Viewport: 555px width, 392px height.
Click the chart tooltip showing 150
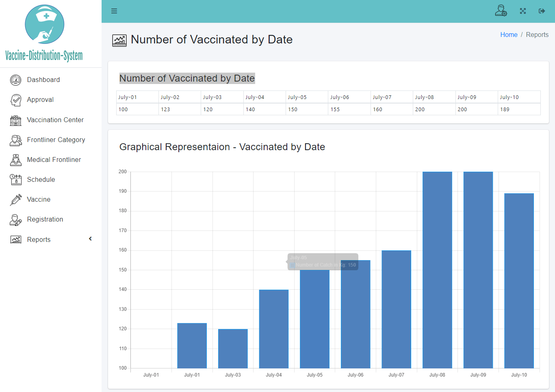pyautogui.click(x=323, y=262)
